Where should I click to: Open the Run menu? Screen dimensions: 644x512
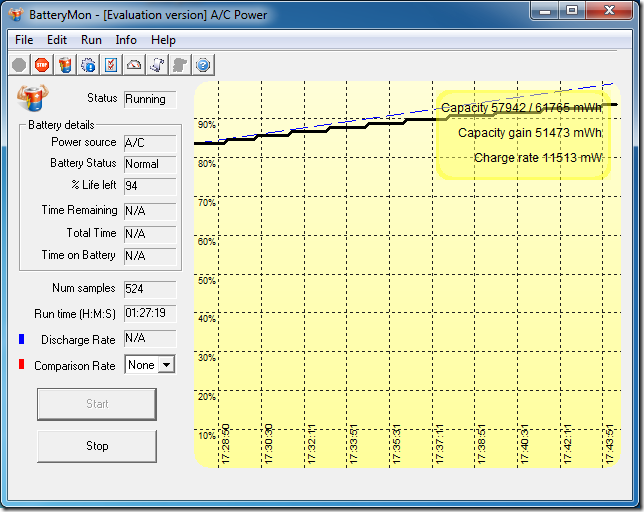point(91,40)
